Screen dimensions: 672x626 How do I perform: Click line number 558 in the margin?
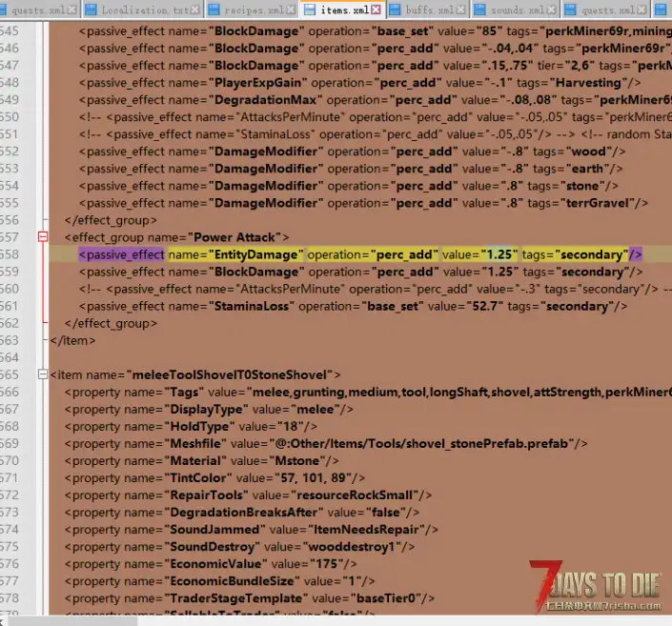pos(11,254)
